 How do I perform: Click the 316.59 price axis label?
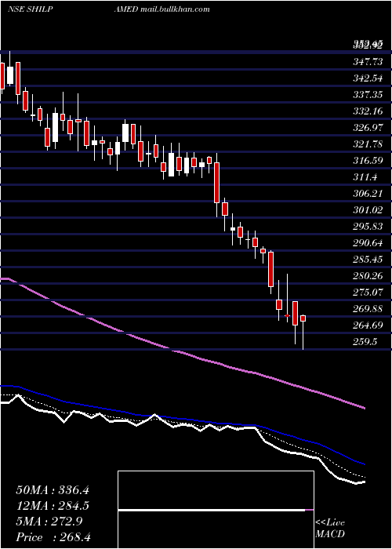click(x=368, y=161)
